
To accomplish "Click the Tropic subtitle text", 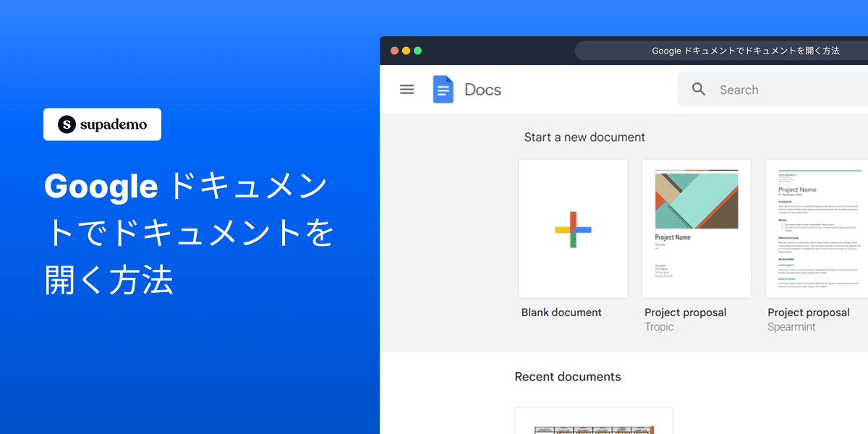I will (x=658, y=326).
